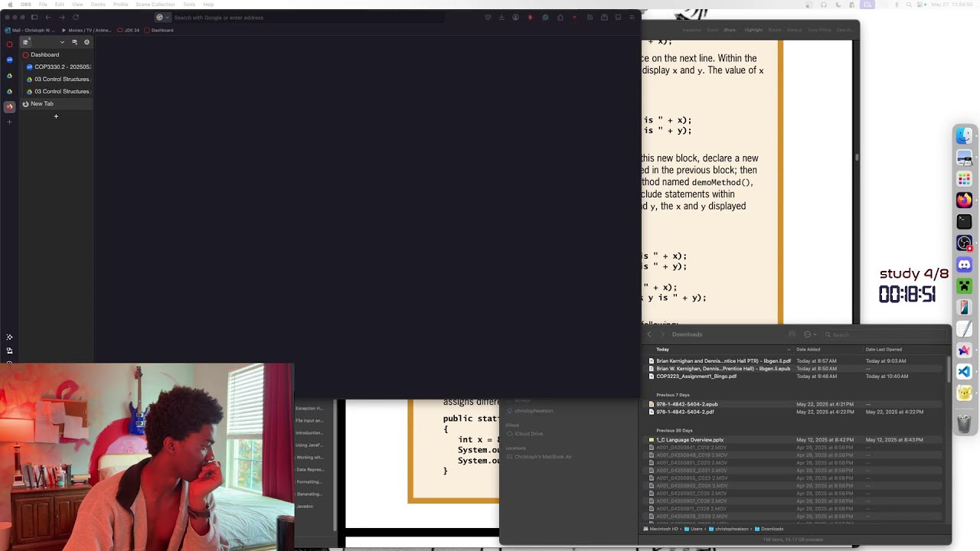Open the OBS Scene Collection menu
Image resolution: width=980 pixels, height=551 pixels.
click(155, 5)
